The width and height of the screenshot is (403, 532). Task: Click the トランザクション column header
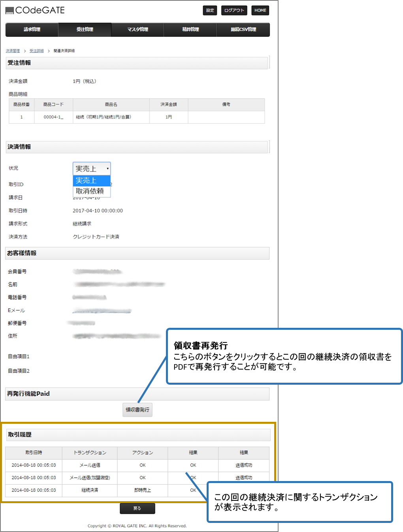tap(90, 453)
